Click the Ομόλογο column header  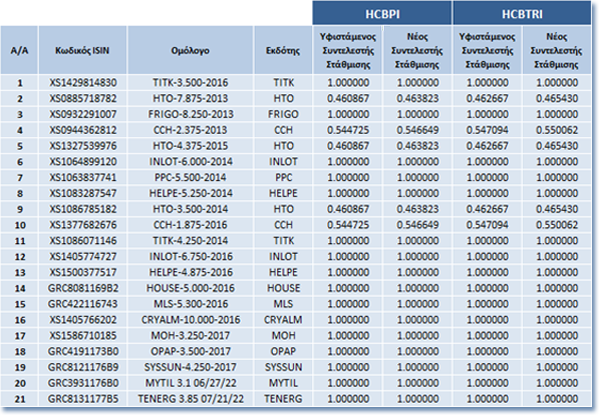[x=189, y=49]
